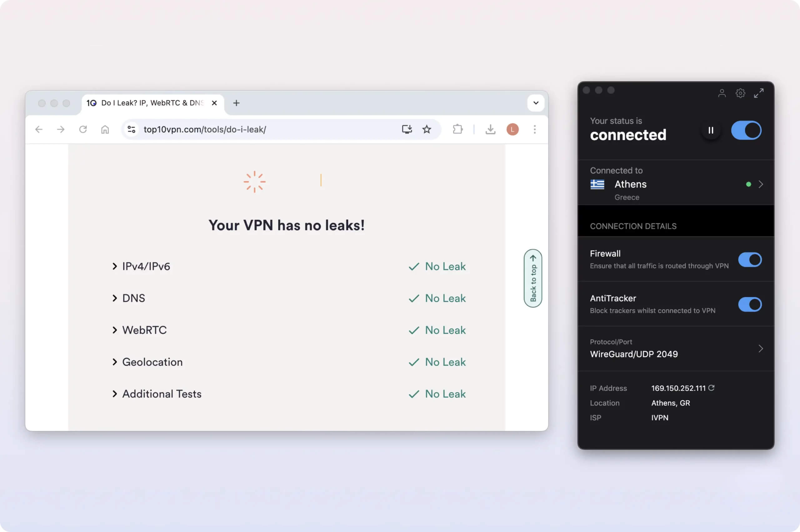Image resolution: width=800 pixels, height=532 pixels.
Task: Disable the Firewall toggle
Action: [750, 259]
